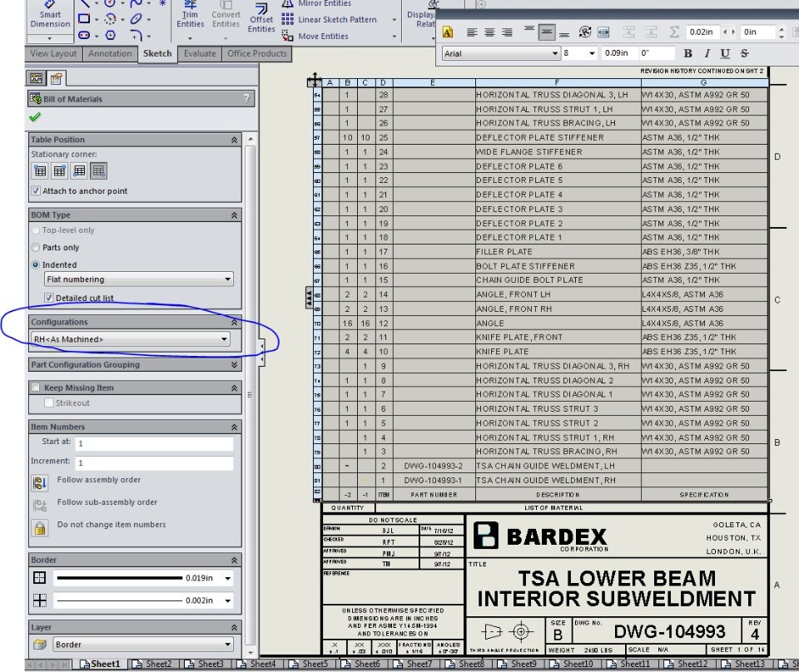
Task: Select the Linear Sketch Pattern tool
Action: coord(330,20)
